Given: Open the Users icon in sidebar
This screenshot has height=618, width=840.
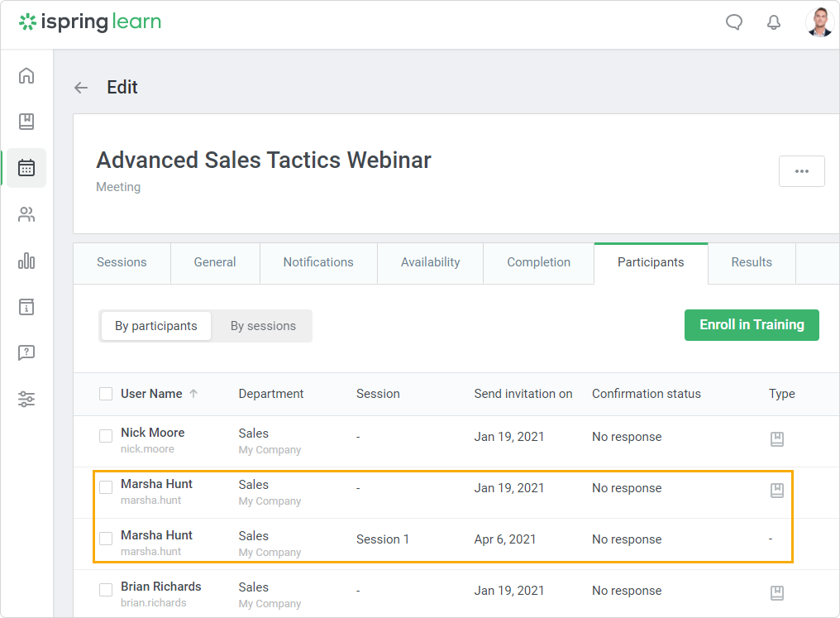Looking at the screenshot, I should point(26,215).
